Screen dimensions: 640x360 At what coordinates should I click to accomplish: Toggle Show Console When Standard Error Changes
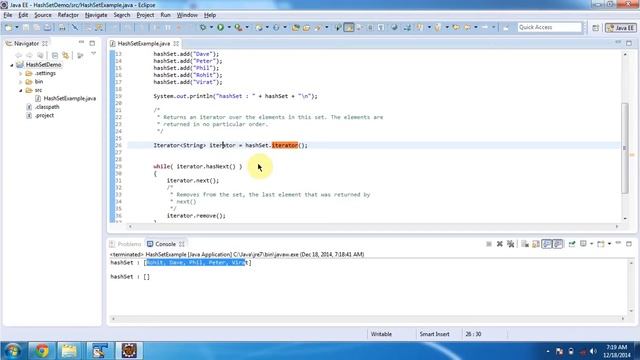(558, 244)
